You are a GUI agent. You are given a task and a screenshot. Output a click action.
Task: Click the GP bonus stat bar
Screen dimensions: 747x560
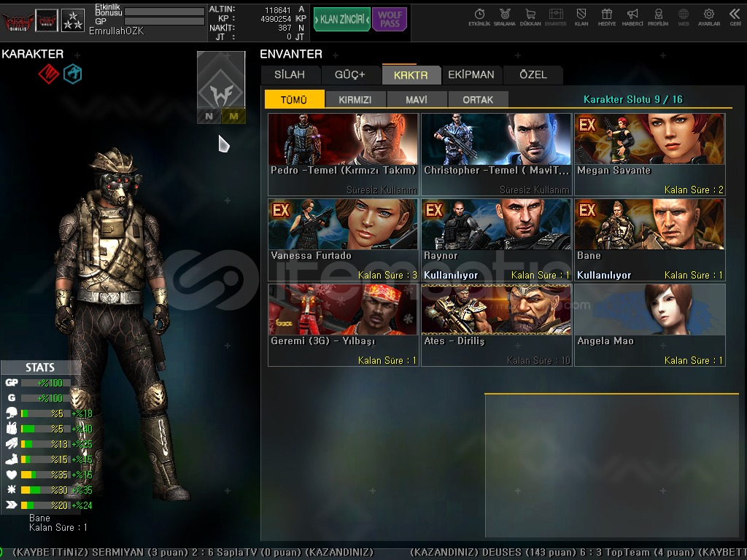[46, 383]
